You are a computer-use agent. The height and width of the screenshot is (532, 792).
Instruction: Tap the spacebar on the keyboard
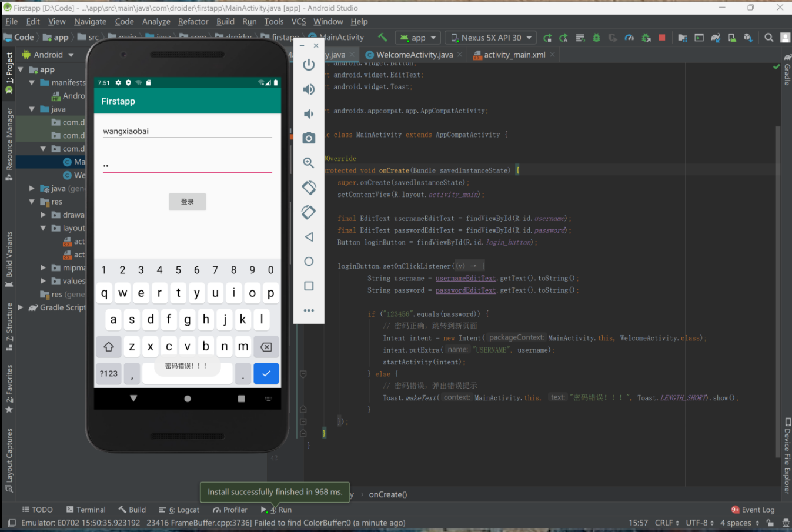(x=187, y=373)
